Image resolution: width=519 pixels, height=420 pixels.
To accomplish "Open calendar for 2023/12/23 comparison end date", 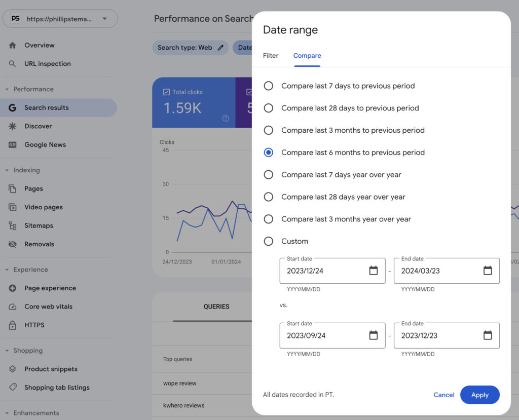I will [488, 335].
